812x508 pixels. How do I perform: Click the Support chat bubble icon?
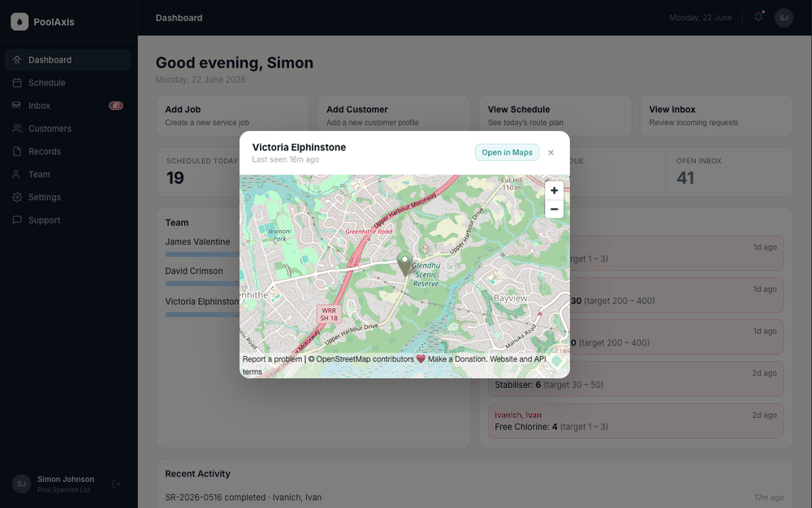17,219
